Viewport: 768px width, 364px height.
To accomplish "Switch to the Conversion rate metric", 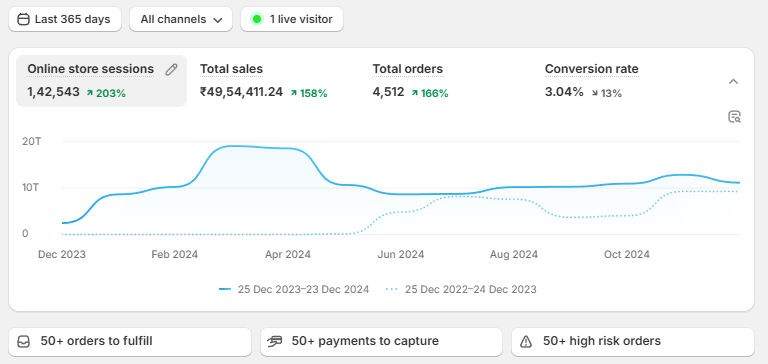I will (592, 81).
